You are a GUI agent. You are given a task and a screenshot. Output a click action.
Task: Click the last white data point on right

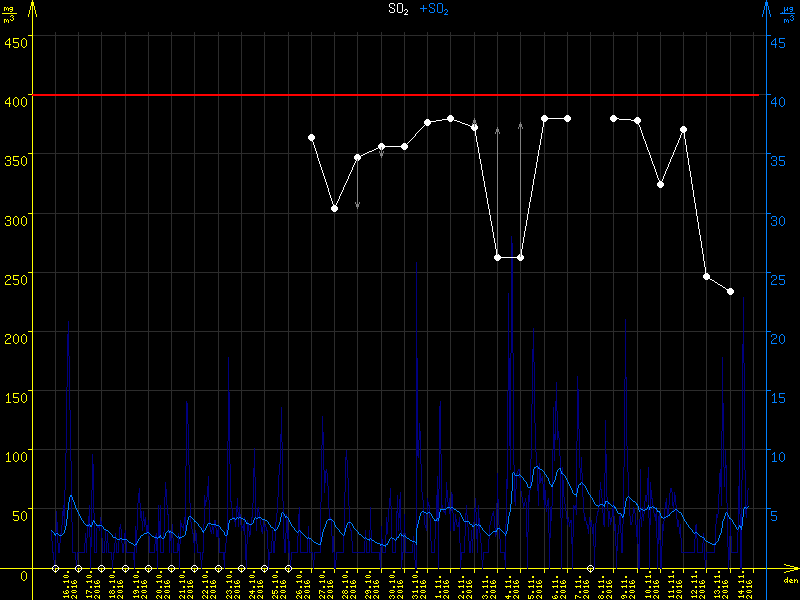[x=730, y=291]
